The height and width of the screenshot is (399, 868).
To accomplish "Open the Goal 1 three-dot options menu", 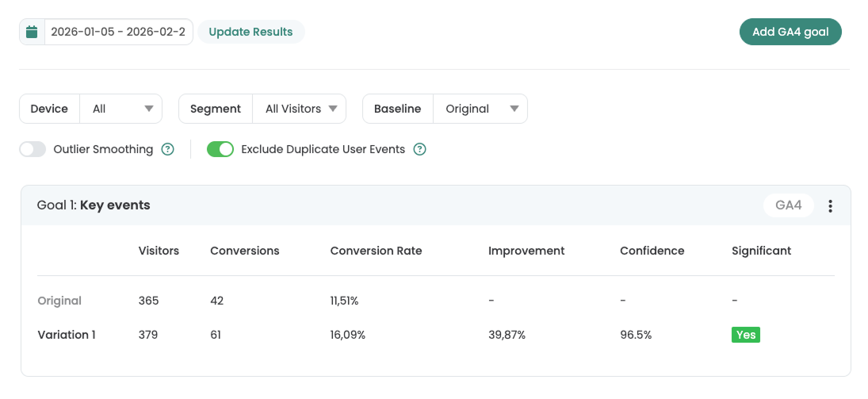I will click(831, 205).
